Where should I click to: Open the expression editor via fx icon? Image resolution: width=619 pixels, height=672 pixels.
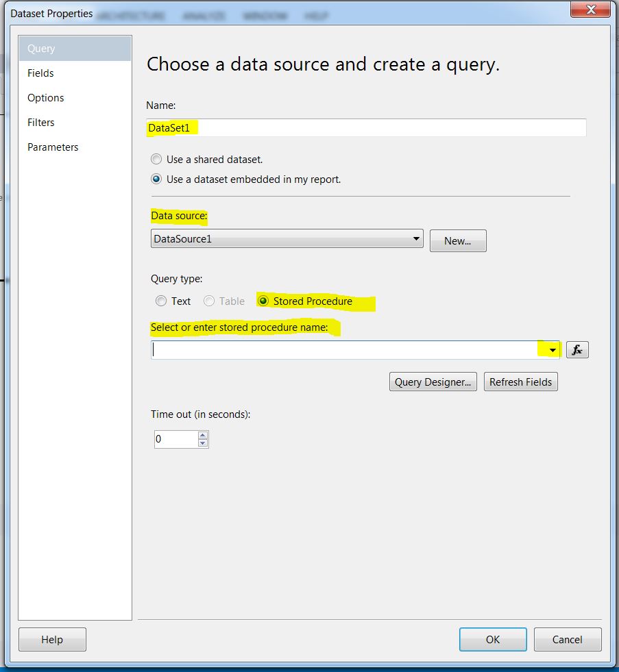576,349
